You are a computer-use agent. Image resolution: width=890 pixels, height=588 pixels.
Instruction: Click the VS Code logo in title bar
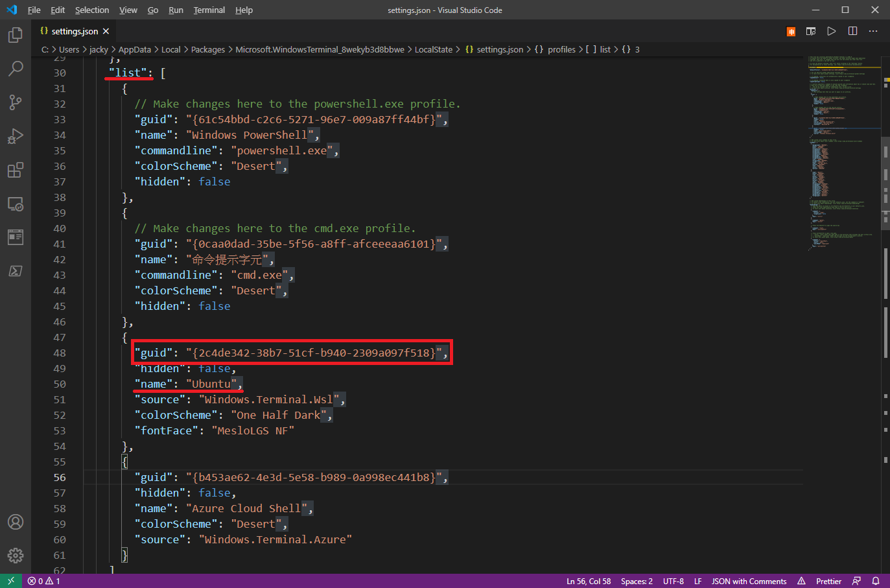[x=12, y=10]
